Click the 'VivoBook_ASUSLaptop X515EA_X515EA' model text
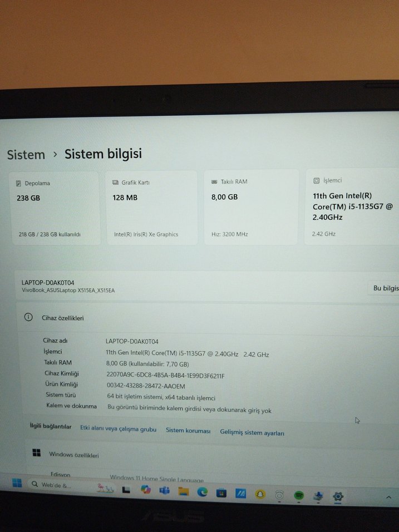Screen dimensions: 399x532 68,290
